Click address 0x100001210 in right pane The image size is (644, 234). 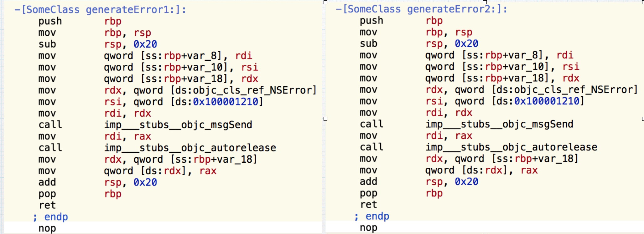point(547,101)
